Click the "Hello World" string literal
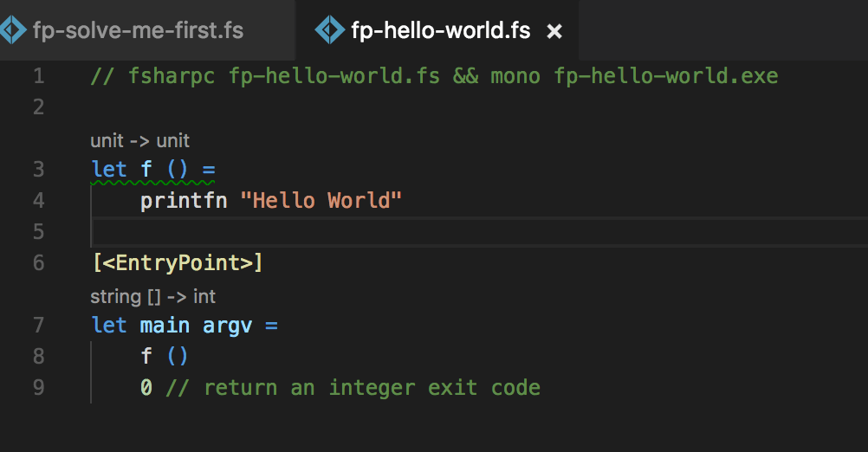Image resolution: width=868 pixels, height=452 pixels. tap(321, 201)
